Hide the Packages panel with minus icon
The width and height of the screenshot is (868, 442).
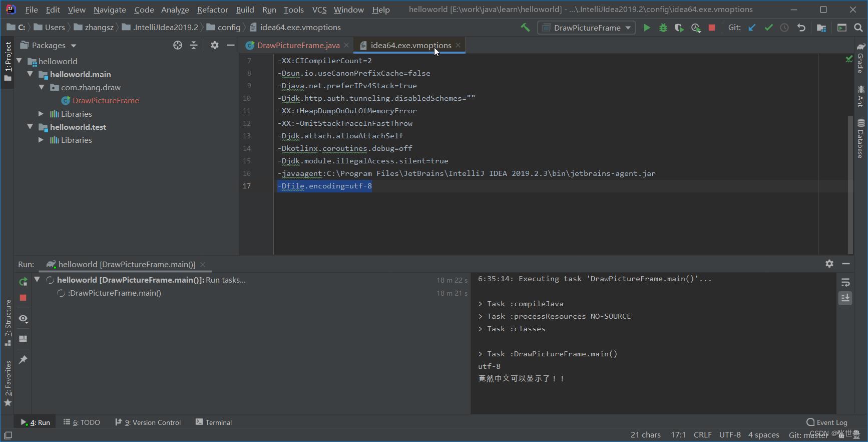pos(230,45)
